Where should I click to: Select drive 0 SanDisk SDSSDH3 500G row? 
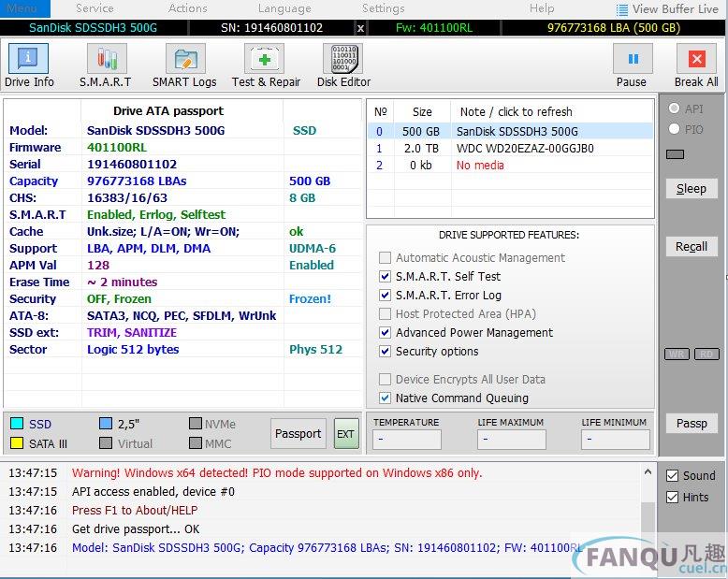click(x=510, y=131)
